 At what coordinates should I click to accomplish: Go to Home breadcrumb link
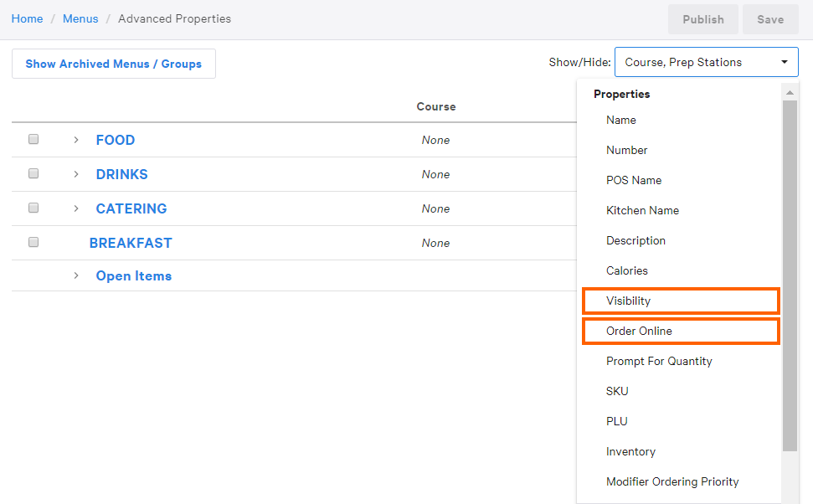27,18
